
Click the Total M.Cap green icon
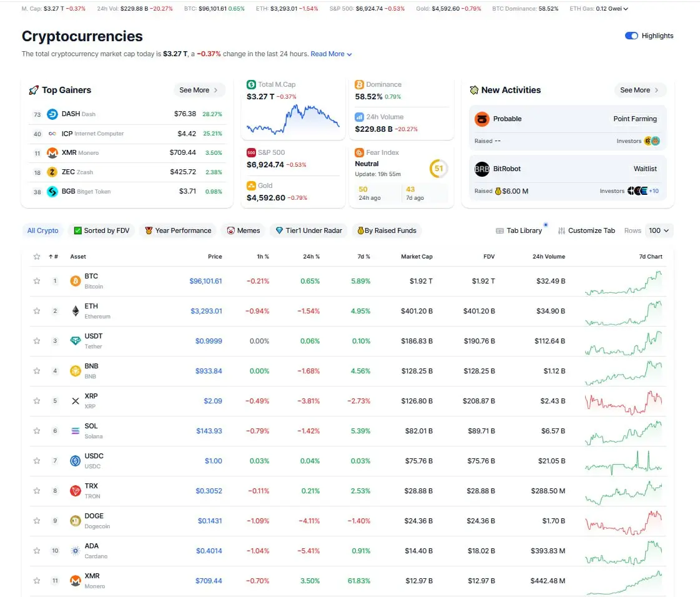coord(252,84)
